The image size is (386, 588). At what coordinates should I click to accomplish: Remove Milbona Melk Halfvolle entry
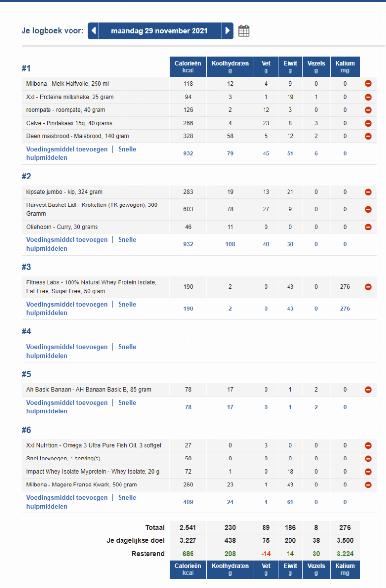click(368, 84)
